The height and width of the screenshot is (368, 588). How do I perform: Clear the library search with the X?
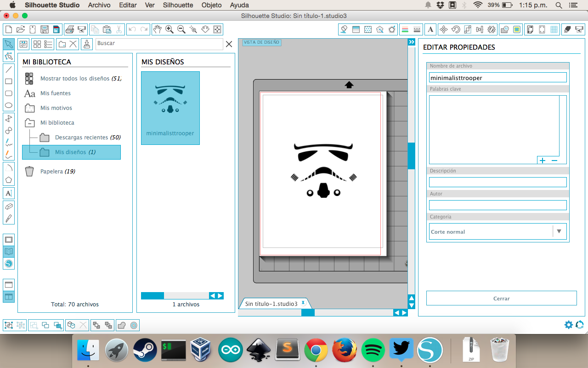(229, 44)
